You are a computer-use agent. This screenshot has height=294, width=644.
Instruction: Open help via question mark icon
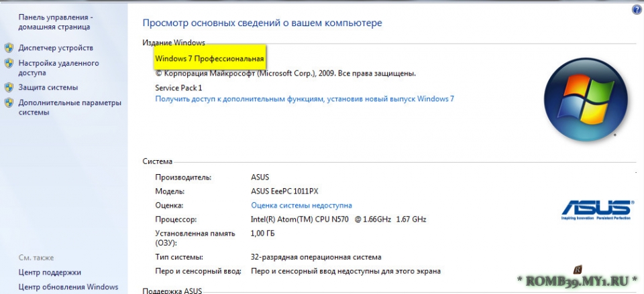(x=636, y=10)
